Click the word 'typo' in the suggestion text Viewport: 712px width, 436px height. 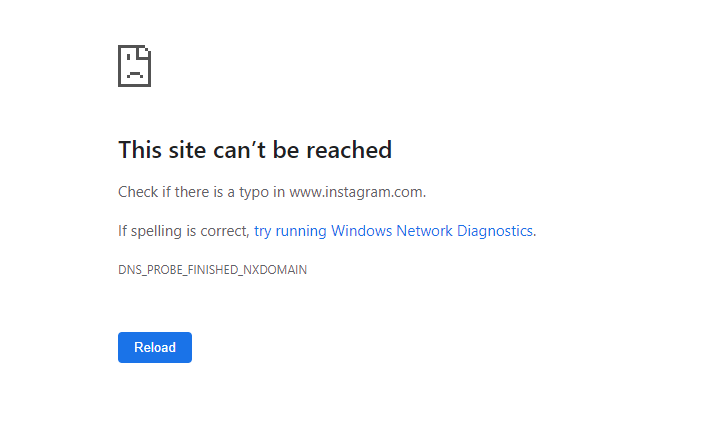click(254, 193)
